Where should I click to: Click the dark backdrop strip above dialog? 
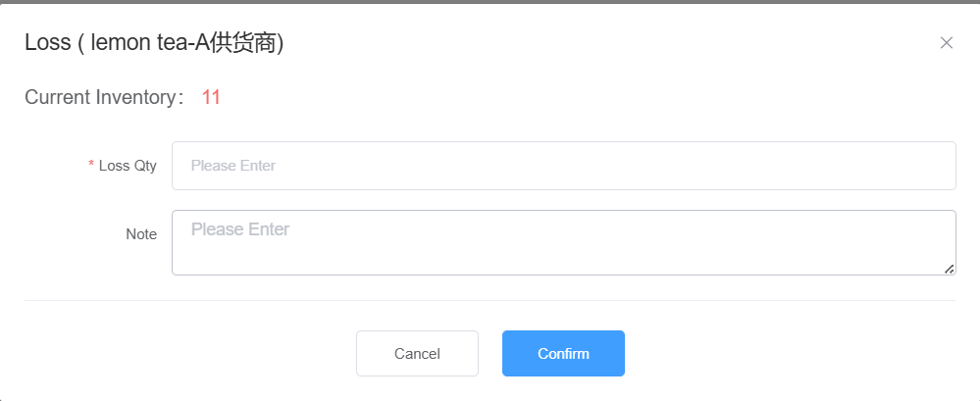(490, 1)
